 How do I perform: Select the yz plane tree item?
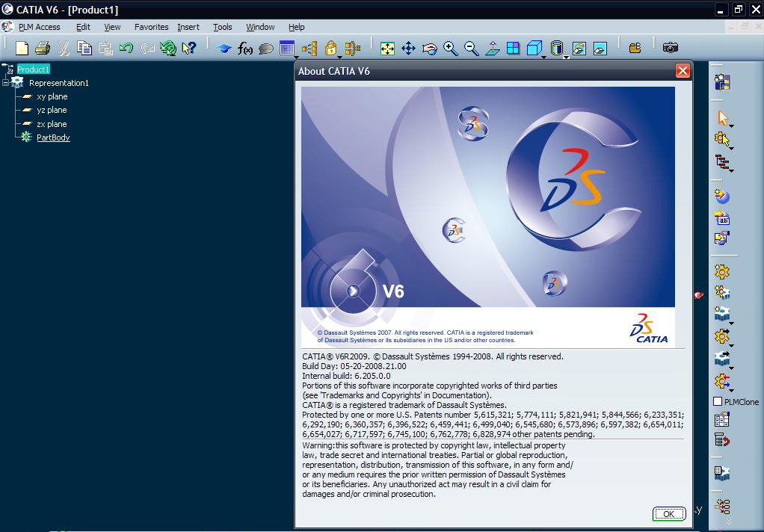point(52,110)
